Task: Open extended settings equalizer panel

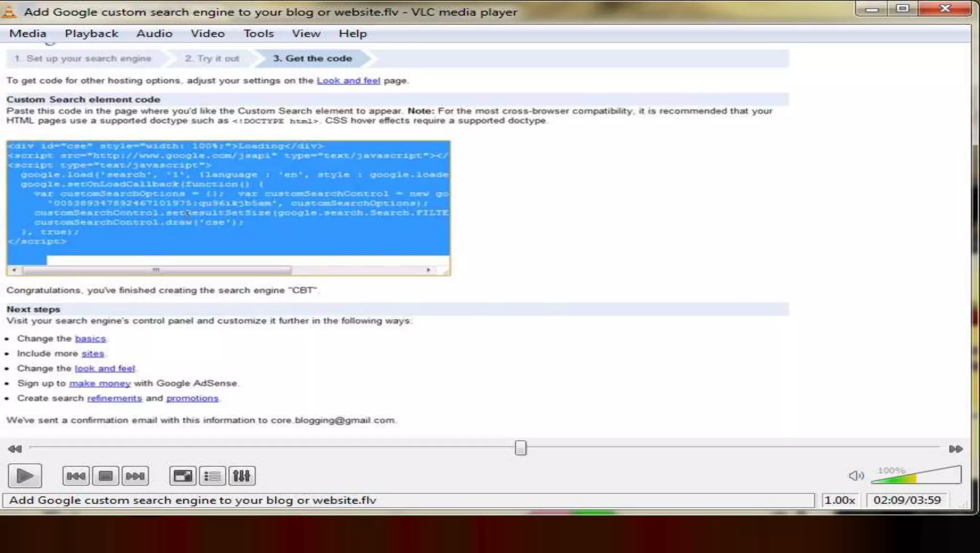Action: click(242, 476)
